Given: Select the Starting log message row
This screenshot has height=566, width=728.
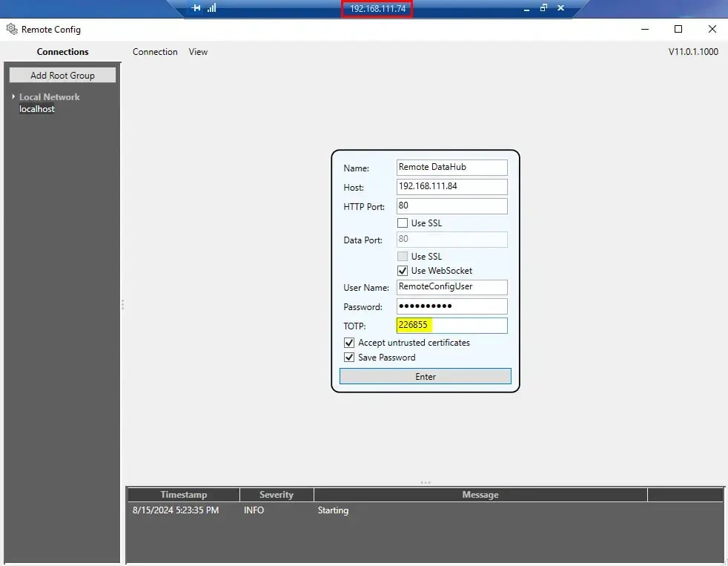Looking at the screenshot, I should (x=333, y=510).
